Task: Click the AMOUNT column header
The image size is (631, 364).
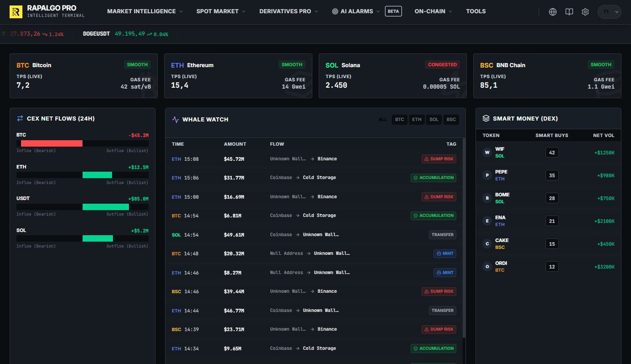Action: pyautogui.click(x=235, y=144)
